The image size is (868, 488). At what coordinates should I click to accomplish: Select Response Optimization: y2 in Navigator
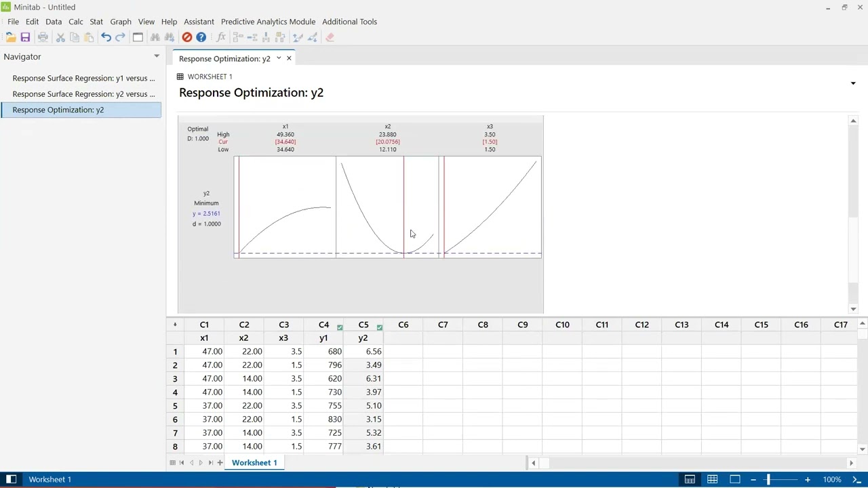pos(81,110)
